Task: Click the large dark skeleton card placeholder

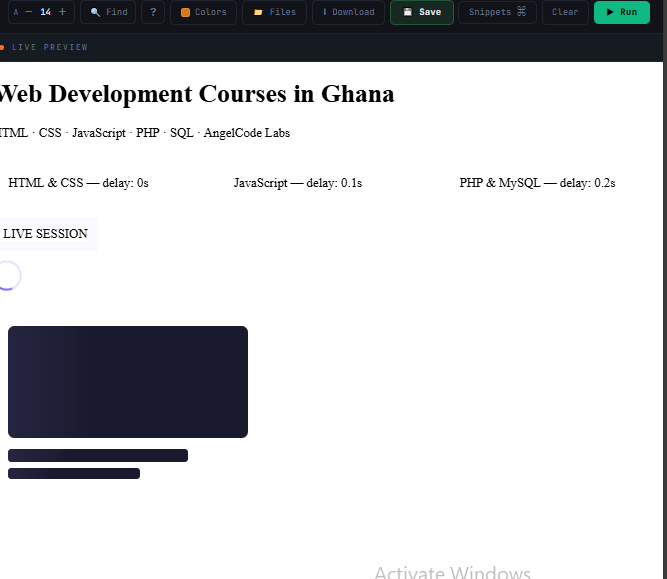Action: click(x=128, y=382)
